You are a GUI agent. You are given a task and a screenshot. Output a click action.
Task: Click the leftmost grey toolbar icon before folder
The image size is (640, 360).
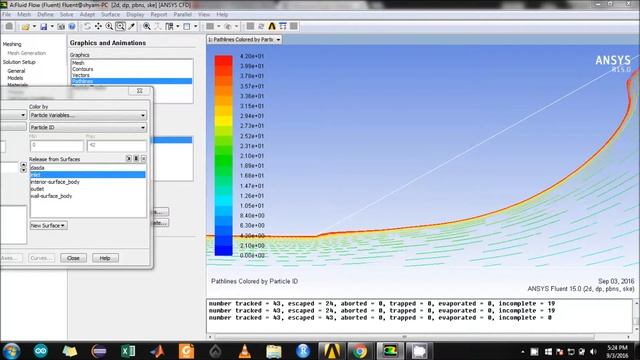9,27
